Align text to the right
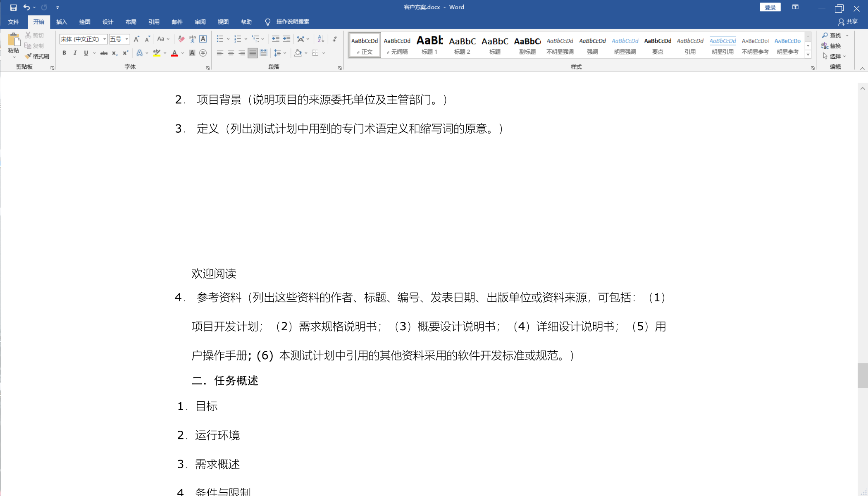Viewport: 868px width, 496px height. [241, 53]
